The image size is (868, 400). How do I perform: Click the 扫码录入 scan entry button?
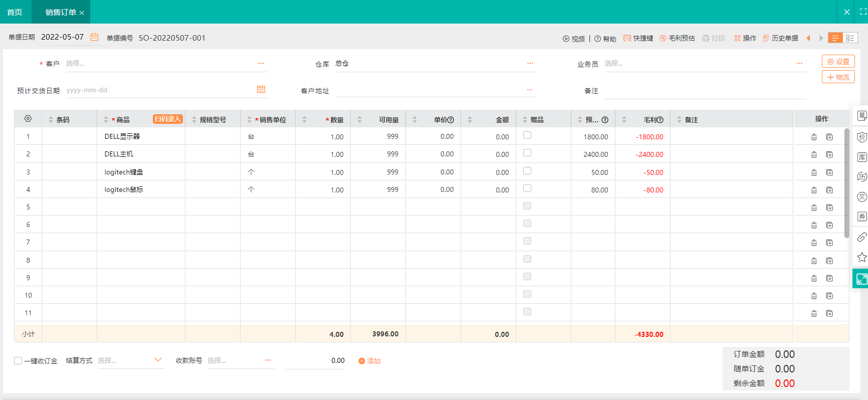point(167,119)
